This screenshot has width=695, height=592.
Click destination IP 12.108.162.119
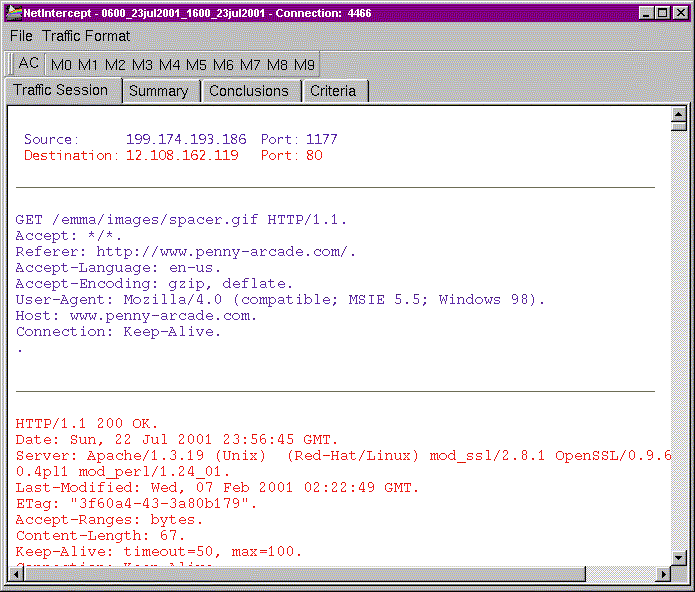coord(182,155)
